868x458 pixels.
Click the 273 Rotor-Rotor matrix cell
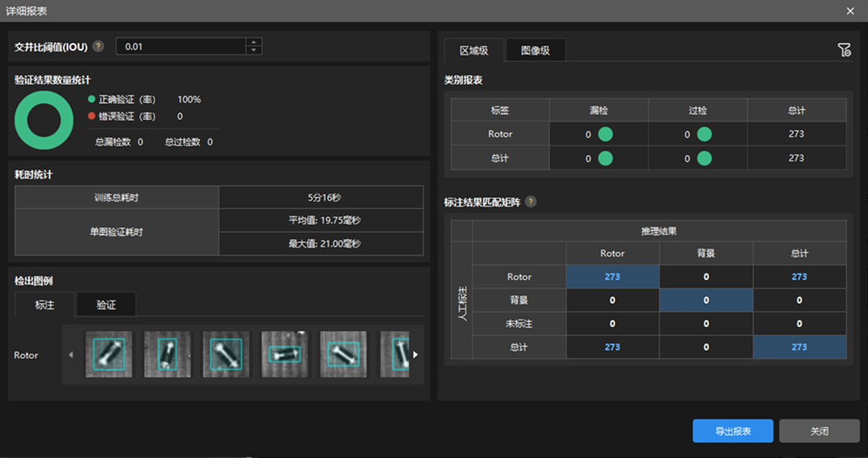coord(613,276)
